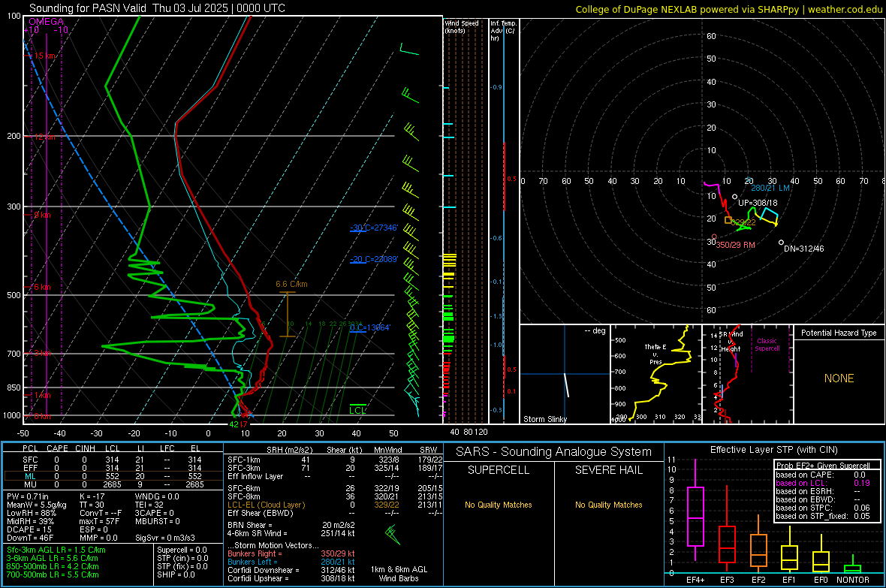Click No Quality Matches under SUPERCELL
This screenshot has width=886, height=588.
tap(499, 505)
